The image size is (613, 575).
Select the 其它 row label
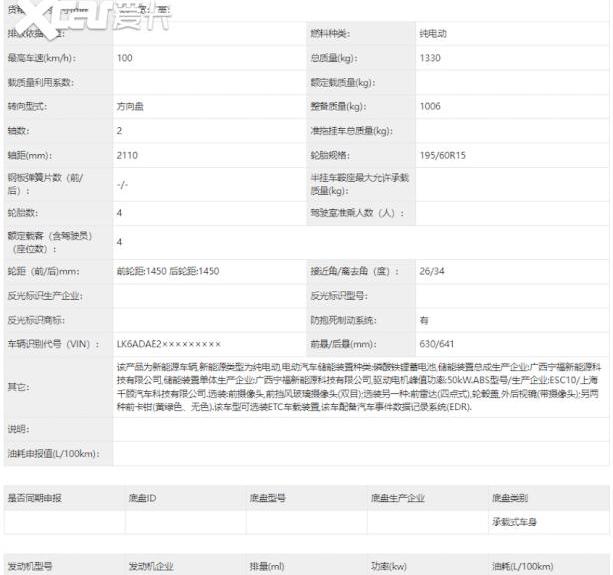(18, 387)
